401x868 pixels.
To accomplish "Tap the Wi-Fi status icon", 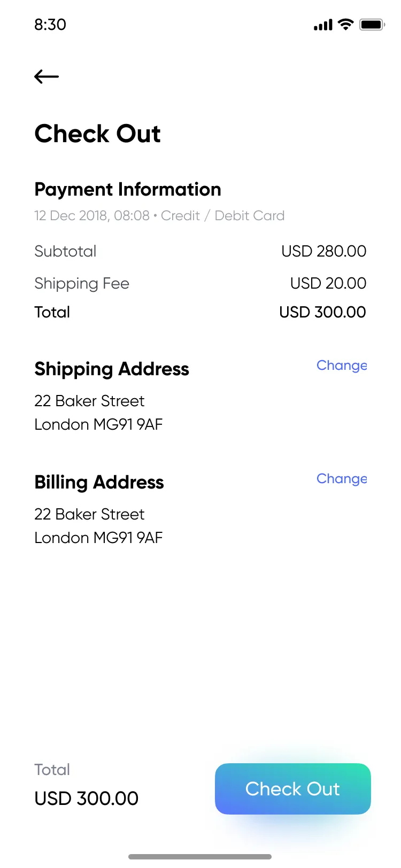I will pos(346,24).
